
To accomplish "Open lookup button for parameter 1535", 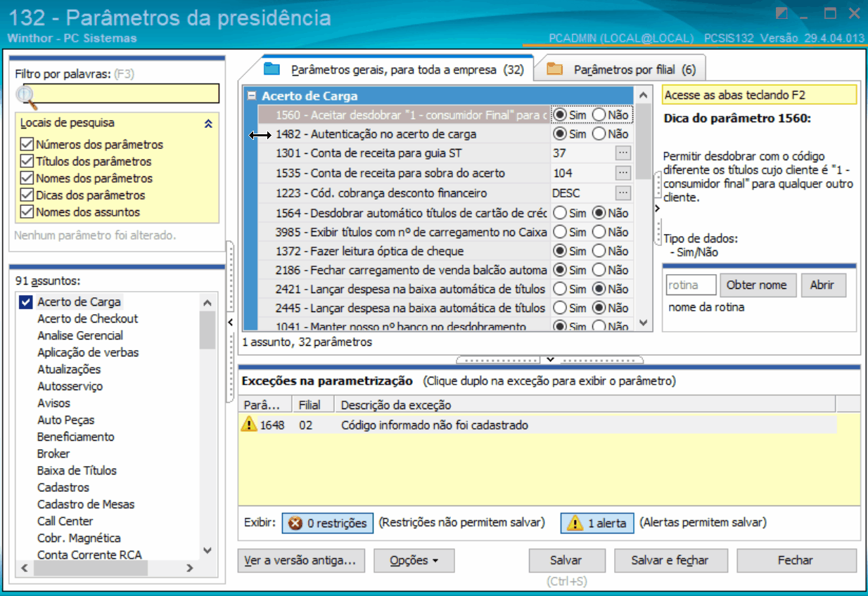I will (623, 173).
